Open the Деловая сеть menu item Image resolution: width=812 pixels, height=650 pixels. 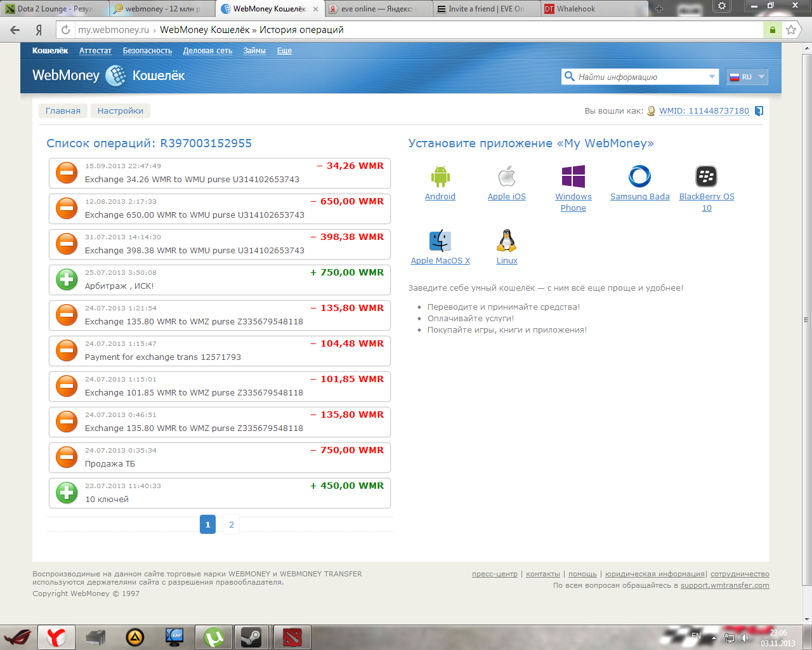tap(207, 51)
